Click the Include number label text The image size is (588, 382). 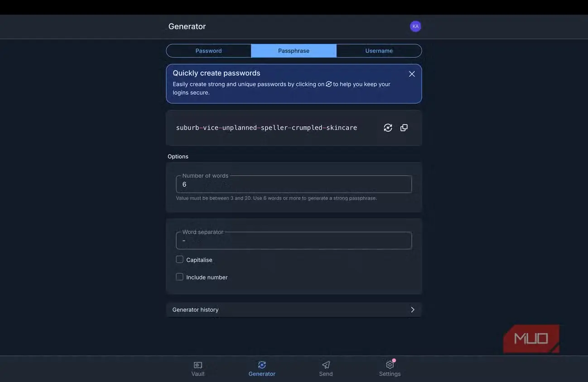(x=207, y=277)
